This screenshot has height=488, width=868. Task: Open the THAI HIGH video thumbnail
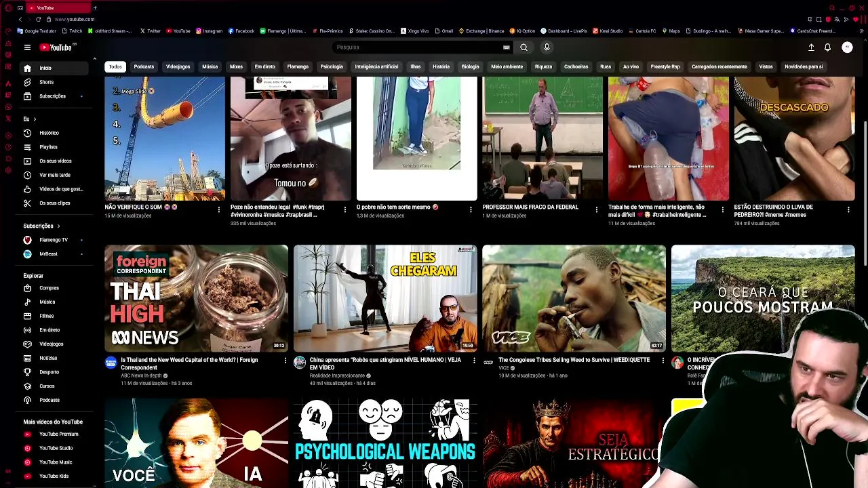[x=196, y=298]
